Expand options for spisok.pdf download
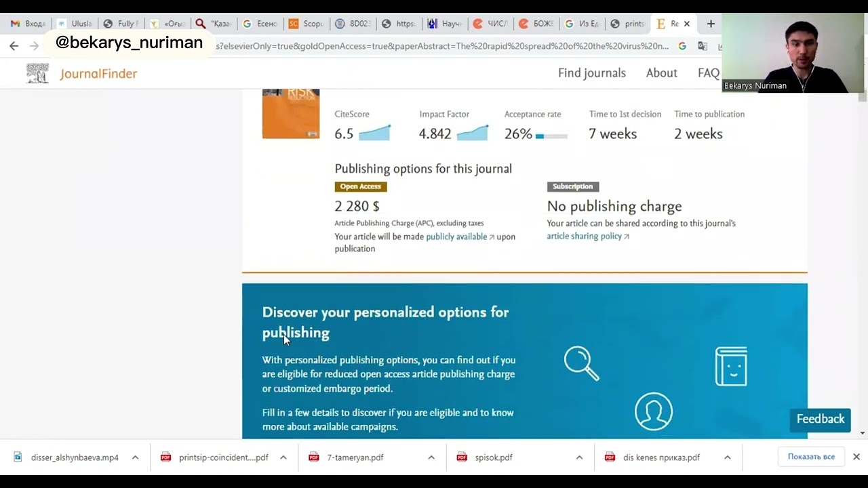This screenshot has height=488, width=868. click(578, 457)
